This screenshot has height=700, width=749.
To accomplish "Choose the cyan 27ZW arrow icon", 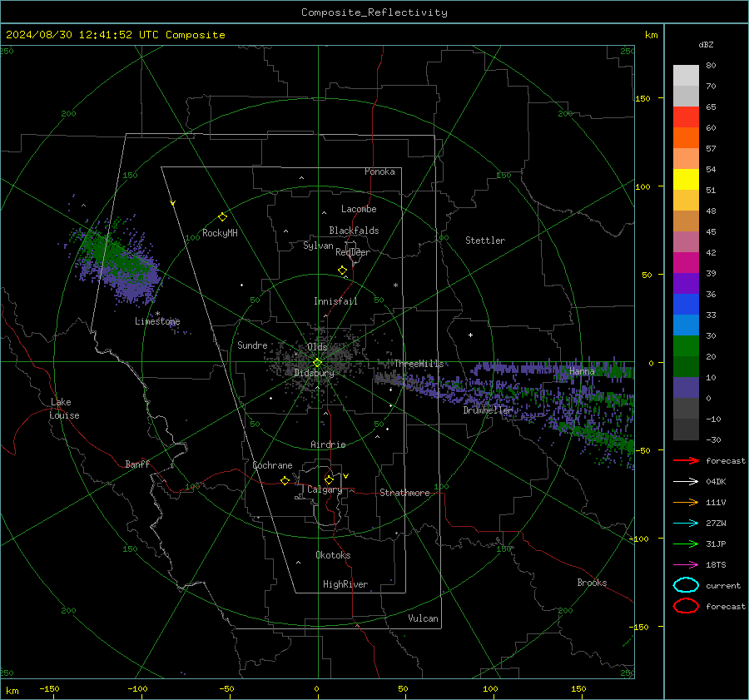I will pos(686,524).
